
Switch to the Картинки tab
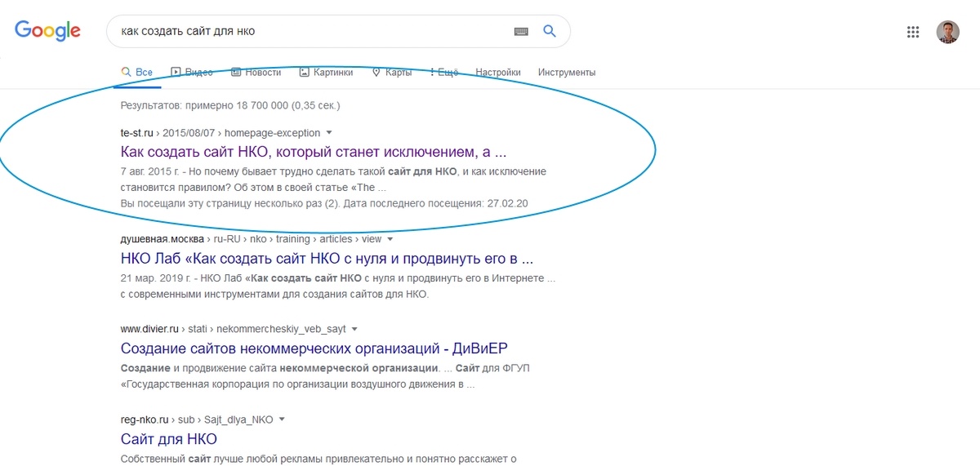coord(326,73)
